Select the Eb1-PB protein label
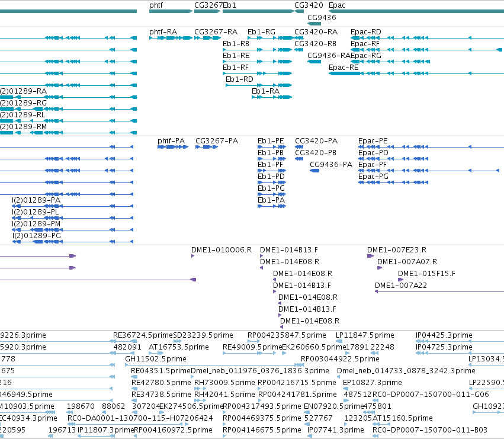 pyautogui.click(x=270, y=153)
